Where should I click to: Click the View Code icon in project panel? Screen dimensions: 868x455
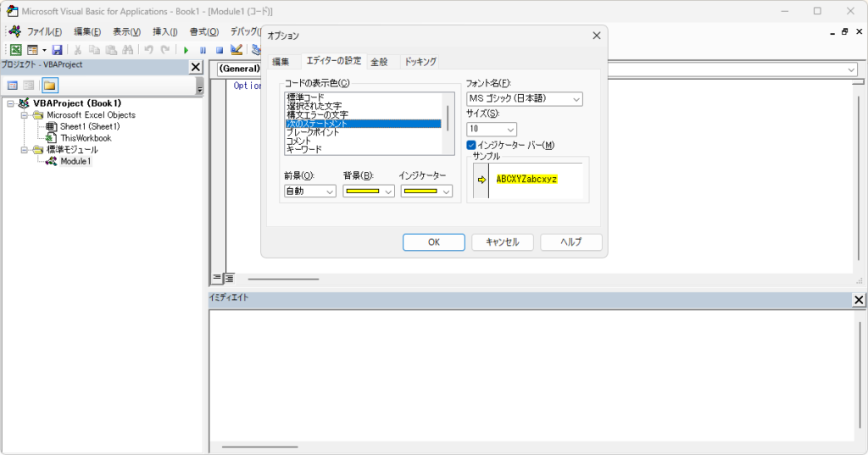(12, 86)
